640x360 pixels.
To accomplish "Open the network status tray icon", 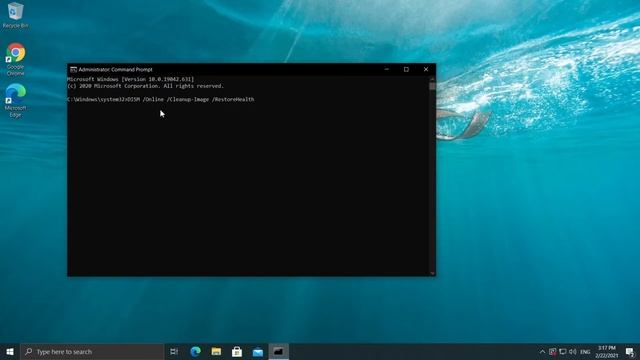I will (563, 351).
